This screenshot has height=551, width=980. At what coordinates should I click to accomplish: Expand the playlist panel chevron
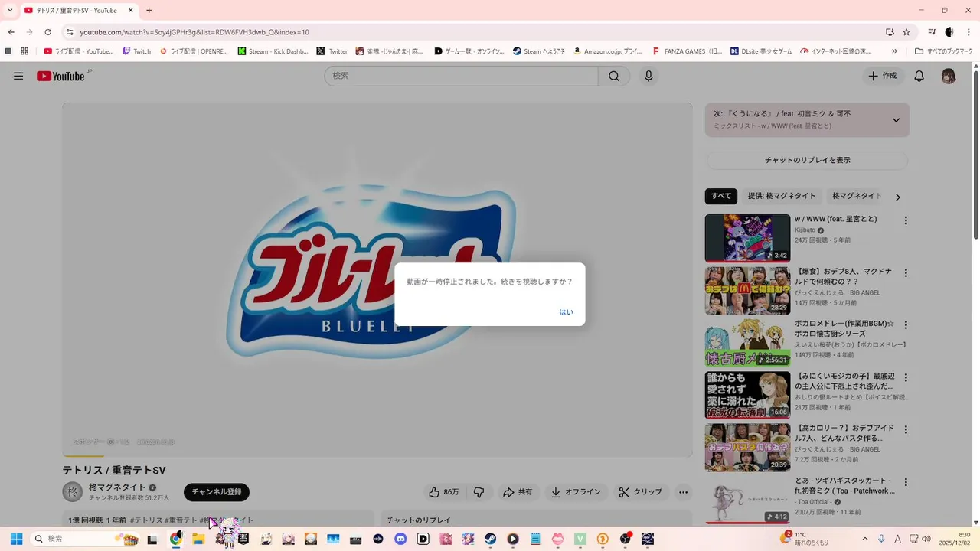point(896,120)
